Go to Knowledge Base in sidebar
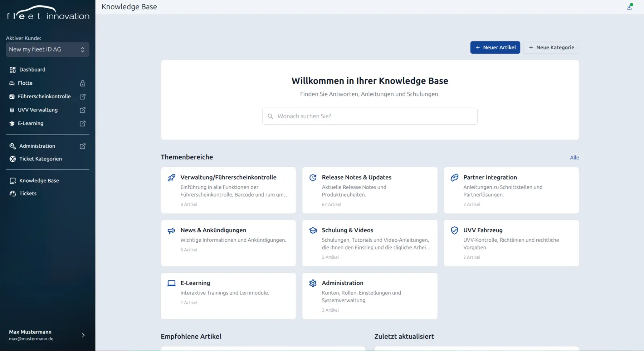 coord(39,181)
